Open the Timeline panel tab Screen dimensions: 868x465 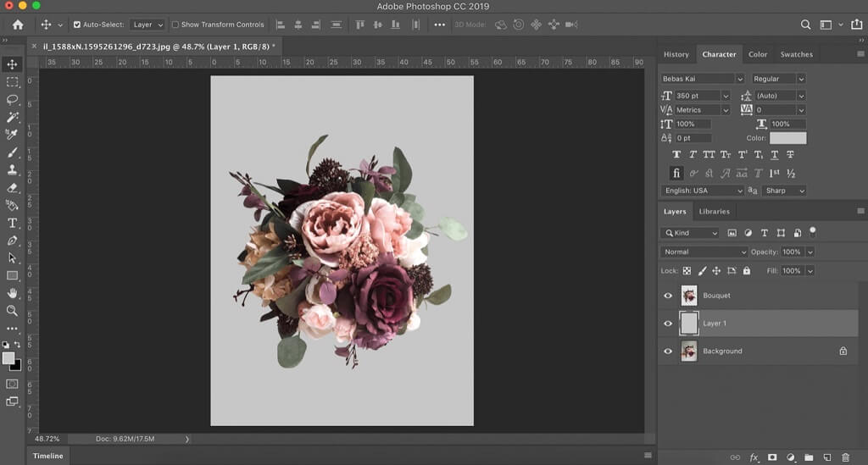tap(47, 456)
